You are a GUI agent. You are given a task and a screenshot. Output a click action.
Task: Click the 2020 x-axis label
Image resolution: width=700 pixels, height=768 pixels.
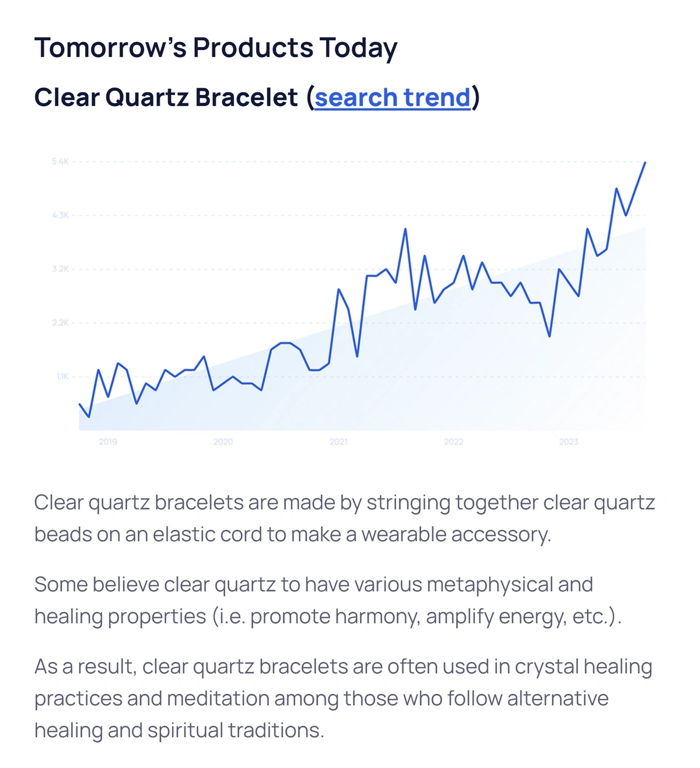click(x=223, y=442)
